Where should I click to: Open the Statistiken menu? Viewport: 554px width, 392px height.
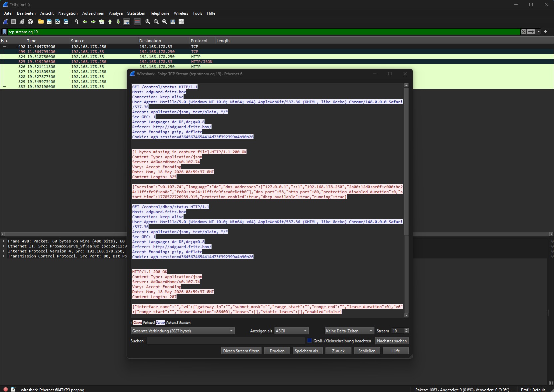tap(136, 13)
